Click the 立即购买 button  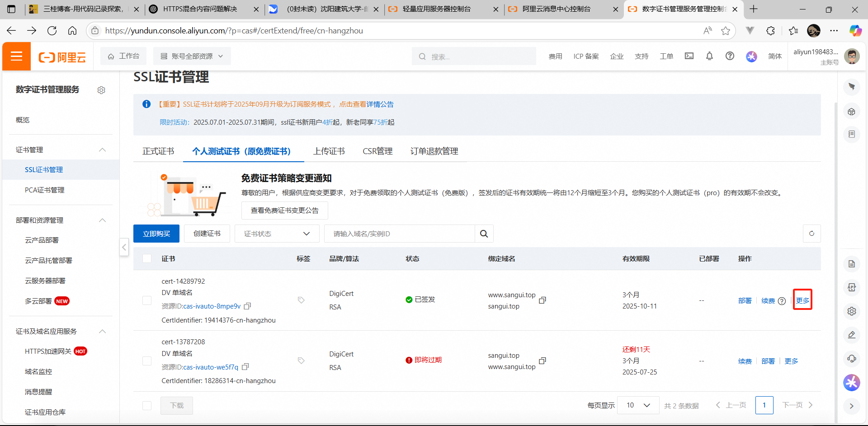point(156,234)
